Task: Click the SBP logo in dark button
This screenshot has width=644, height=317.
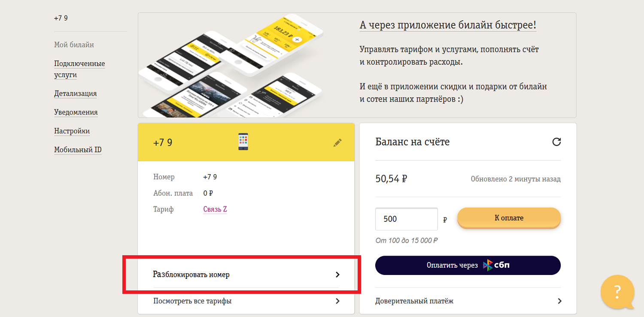Action: tap(497, 266)
